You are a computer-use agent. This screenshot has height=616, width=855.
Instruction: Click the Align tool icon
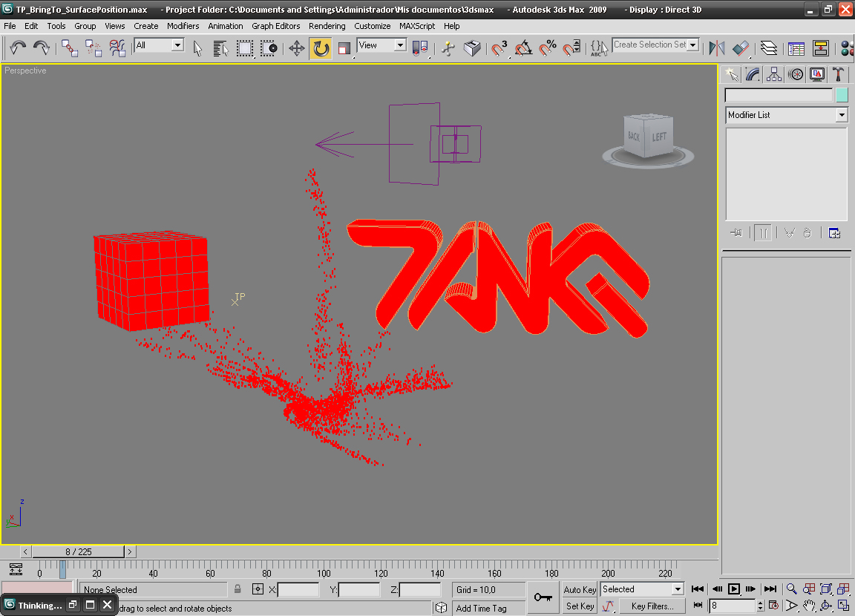click(741, 48)
